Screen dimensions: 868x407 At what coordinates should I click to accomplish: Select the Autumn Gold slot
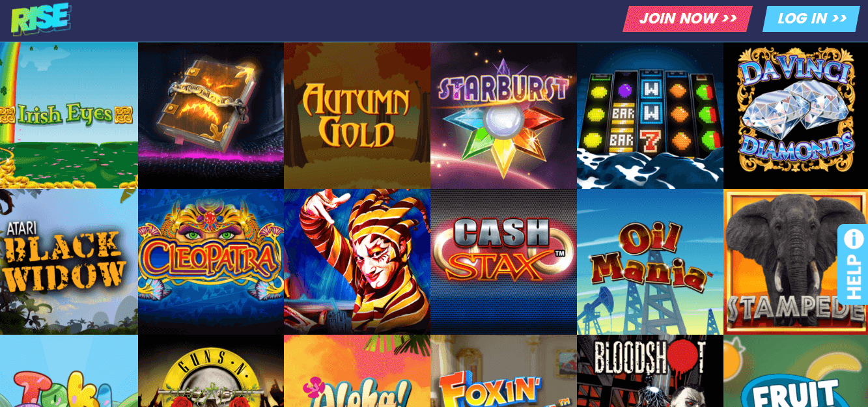[x=357, y=115]
